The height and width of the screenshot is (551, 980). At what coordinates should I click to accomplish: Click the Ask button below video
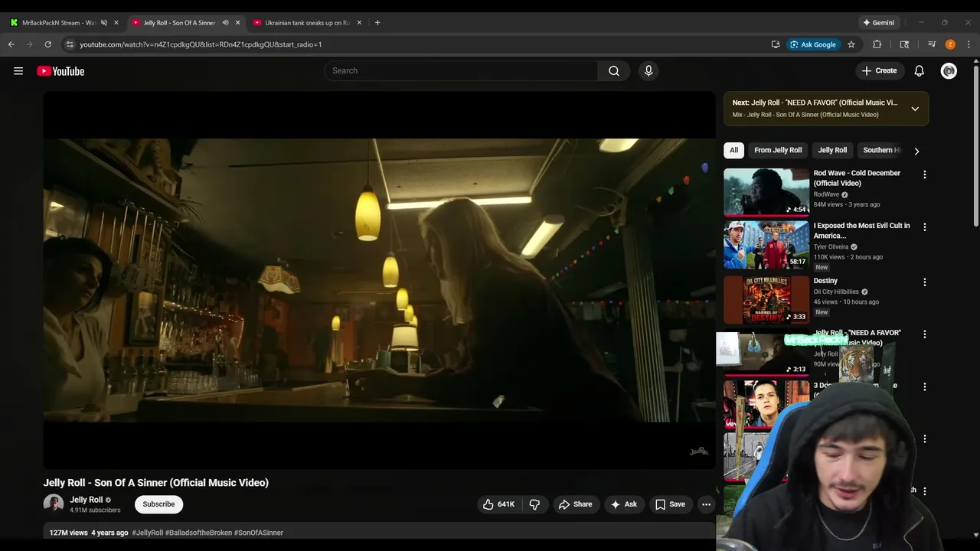click(623, 504)
